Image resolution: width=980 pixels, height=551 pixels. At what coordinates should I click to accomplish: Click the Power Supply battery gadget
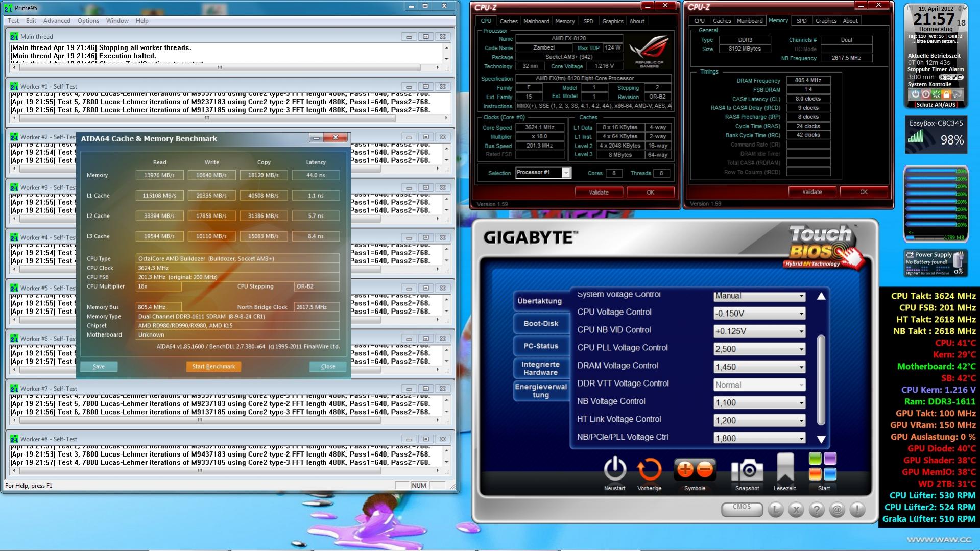pos(935,263)
